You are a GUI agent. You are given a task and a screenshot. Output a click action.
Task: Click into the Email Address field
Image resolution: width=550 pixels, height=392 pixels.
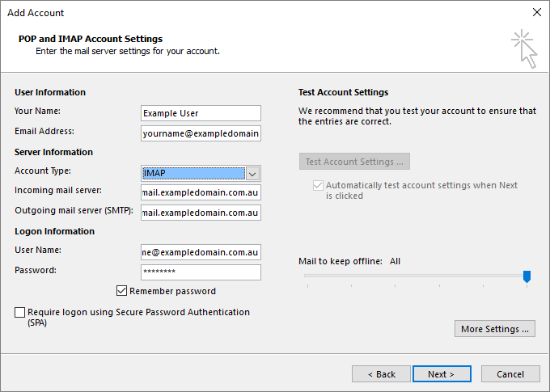pos(201,133)
